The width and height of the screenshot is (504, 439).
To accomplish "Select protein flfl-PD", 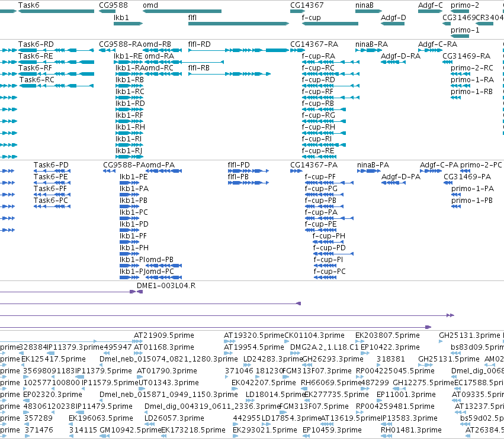I will click(249, 171).
